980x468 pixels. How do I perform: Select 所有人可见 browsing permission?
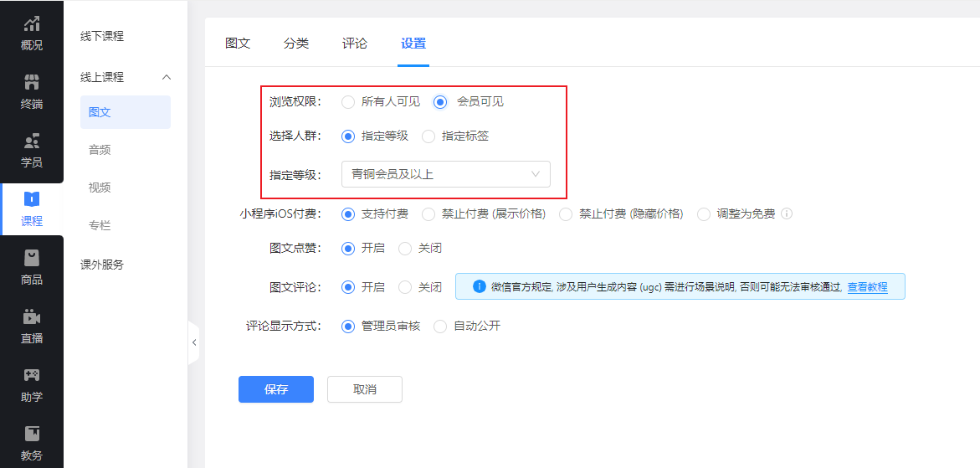point(348,102)
